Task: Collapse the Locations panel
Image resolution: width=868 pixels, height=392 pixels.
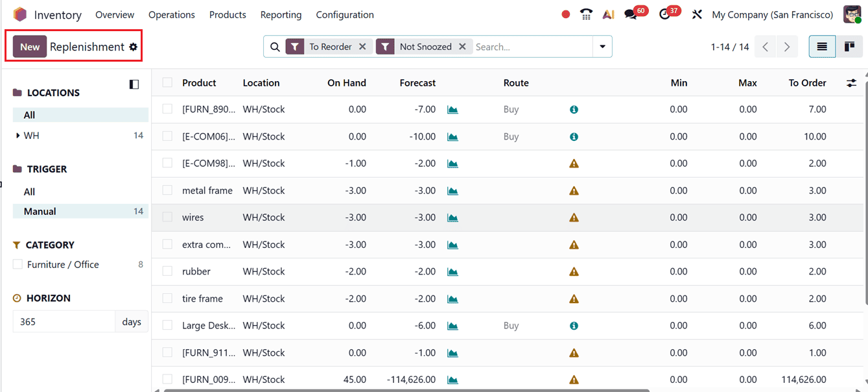Action: (134, 84)
